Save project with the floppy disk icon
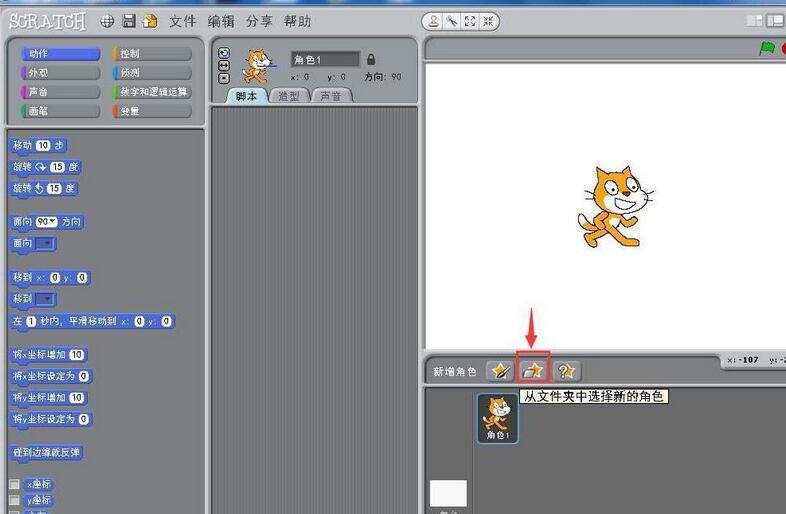The width and height of the screenshot is (786, 514). [x=129, y=21]
